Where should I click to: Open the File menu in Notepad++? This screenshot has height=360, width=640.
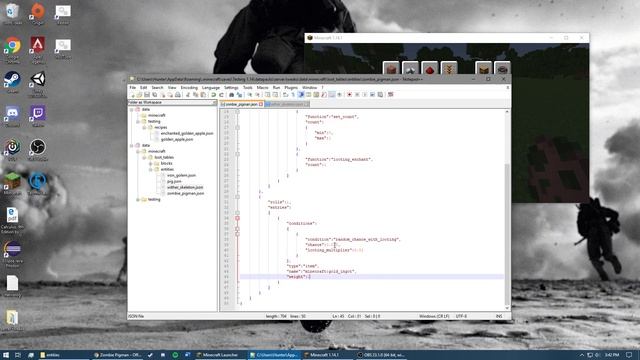[133, 88]
